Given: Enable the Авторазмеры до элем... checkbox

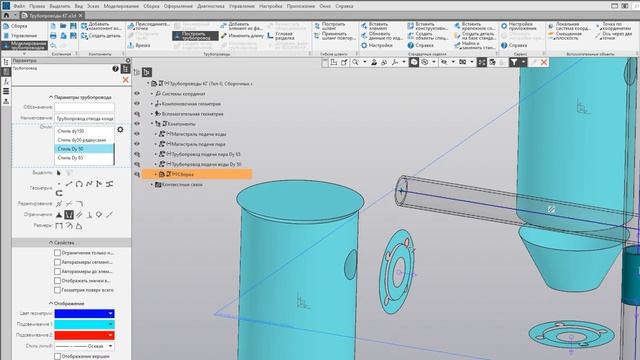Looking at the screenshot, I should coord(58,271).
